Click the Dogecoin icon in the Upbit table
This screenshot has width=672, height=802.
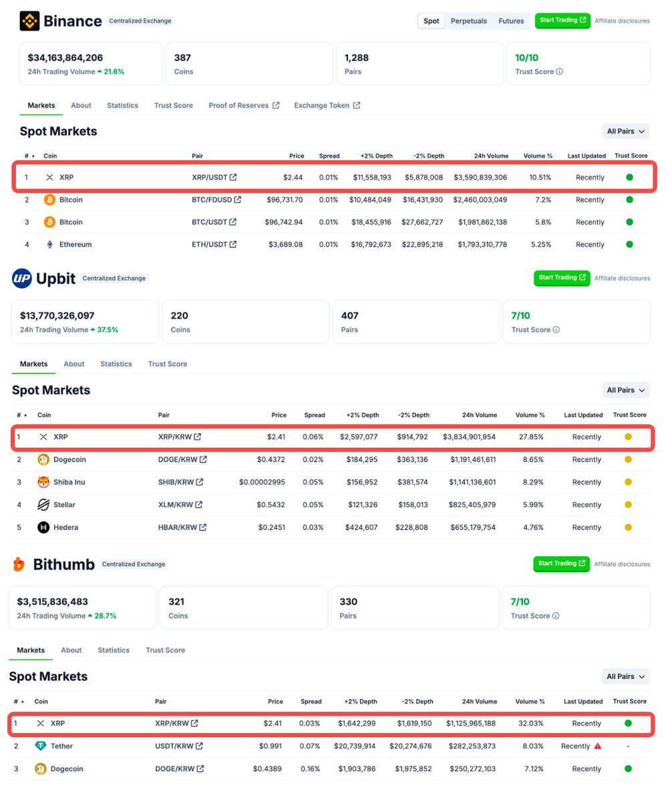(x=43, y=460)
